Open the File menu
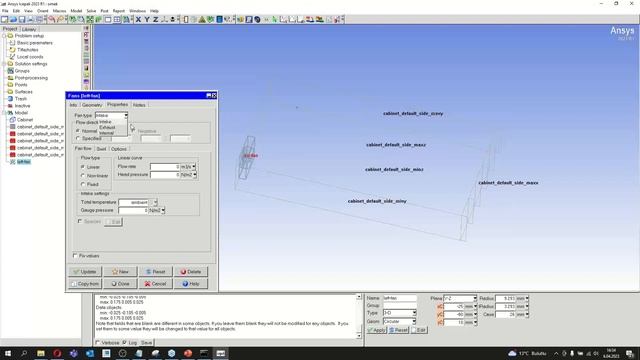640x360 pixels. (x=5, y=11)
